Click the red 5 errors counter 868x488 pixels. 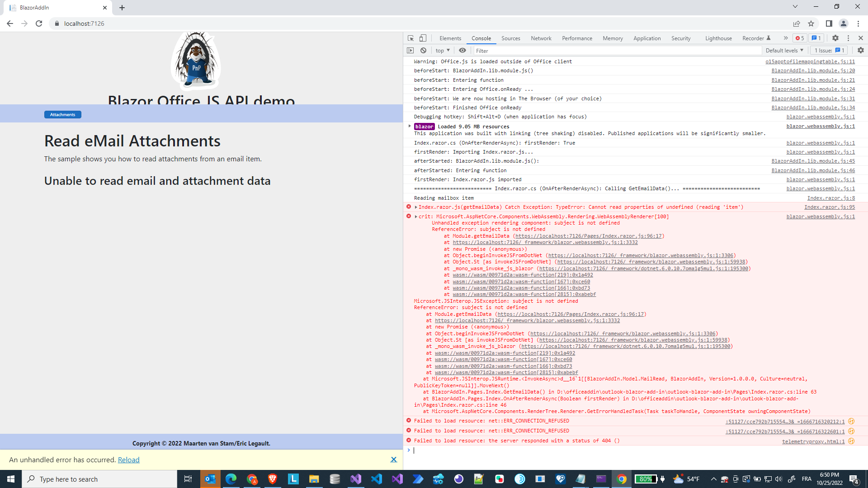tap(799, 38)
